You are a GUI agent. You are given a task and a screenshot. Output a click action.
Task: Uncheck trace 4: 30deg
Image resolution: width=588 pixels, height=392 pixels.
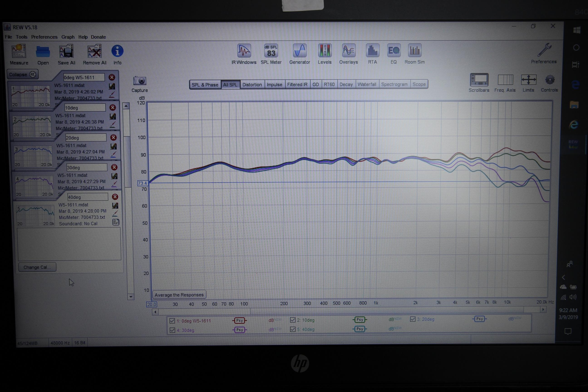pos(172,330)
